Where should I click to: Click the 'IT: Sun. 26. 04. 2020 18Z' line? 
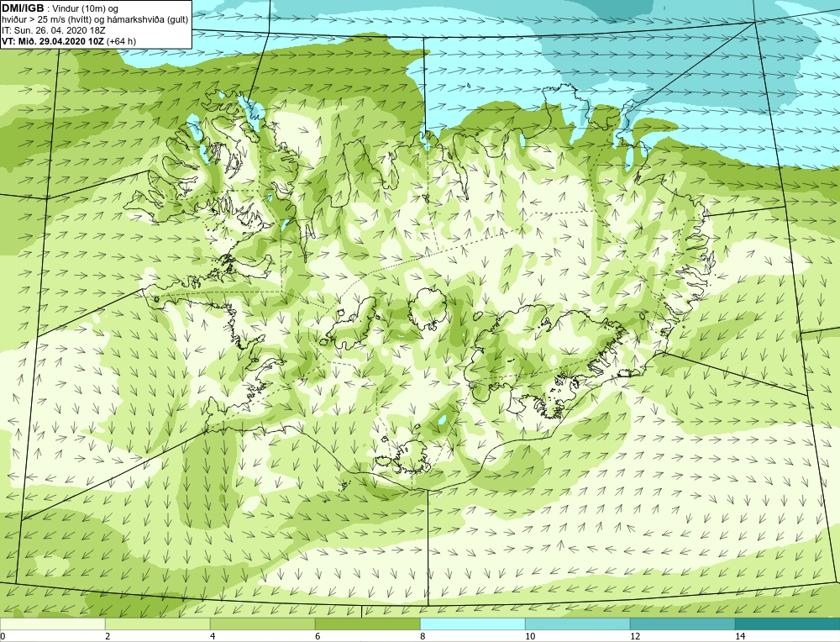(x=53, y=30)
